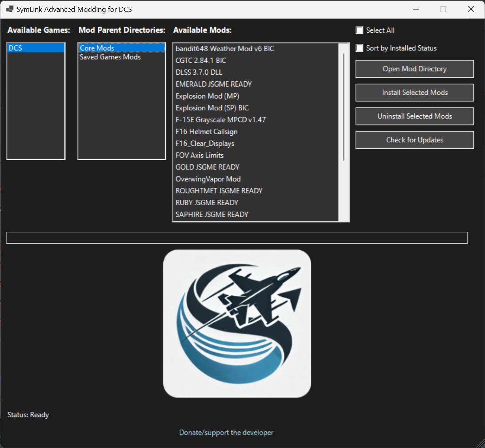Open the Donate/support the developer link
This screenshot has width=485, height=448.
coord(226,433)
